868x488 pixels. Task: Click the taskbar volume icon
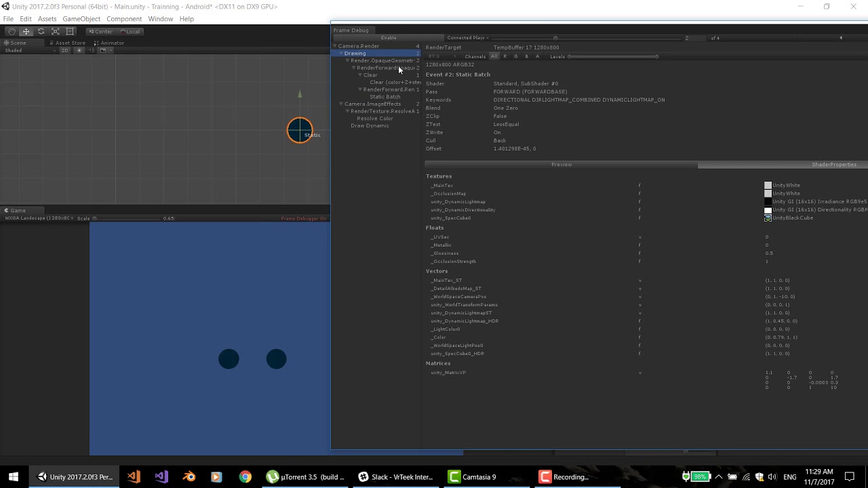pos(773,476)
